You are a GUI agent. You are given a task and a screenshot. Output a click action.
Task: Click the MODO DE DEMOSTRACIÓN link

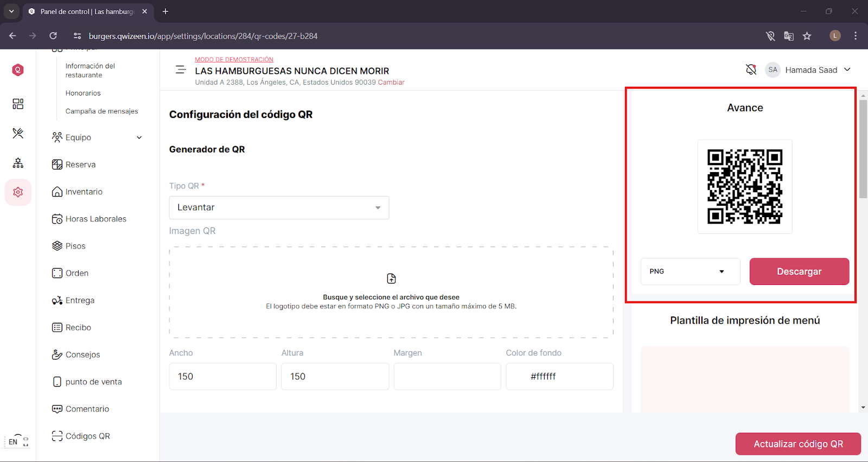tap(234, 60)
